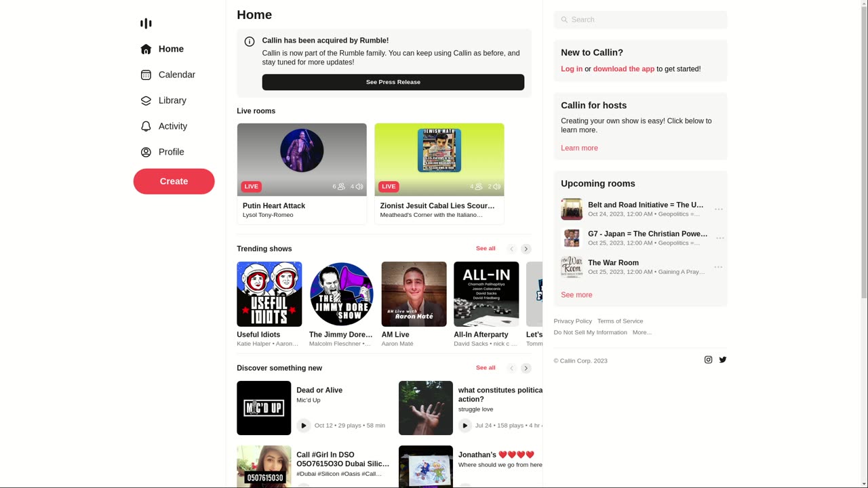Click speakers icon on Putin Heart Attack room

point(359,186)
